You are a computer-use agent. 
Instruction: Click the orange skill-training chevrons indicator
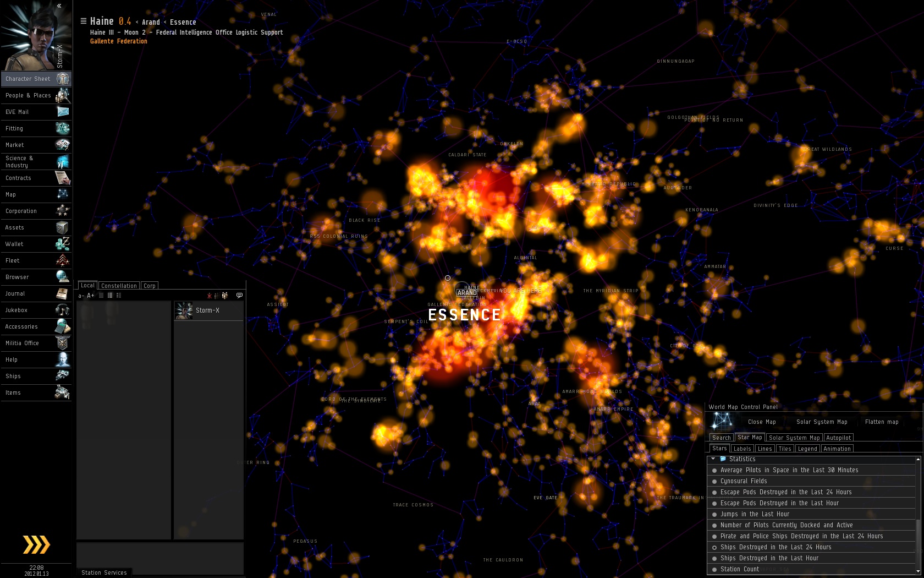36,544
